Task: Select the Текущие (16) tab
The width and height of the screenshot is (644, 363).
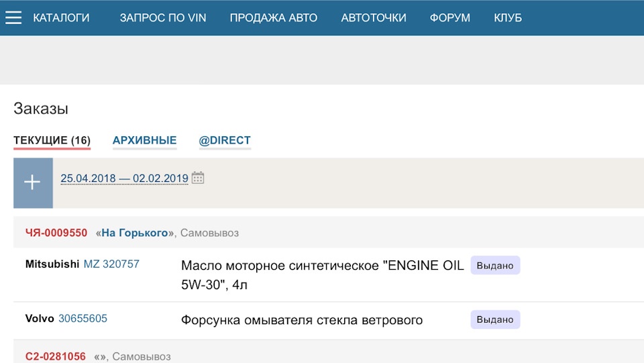Action: pyautogui.click(x=52, y=140)
